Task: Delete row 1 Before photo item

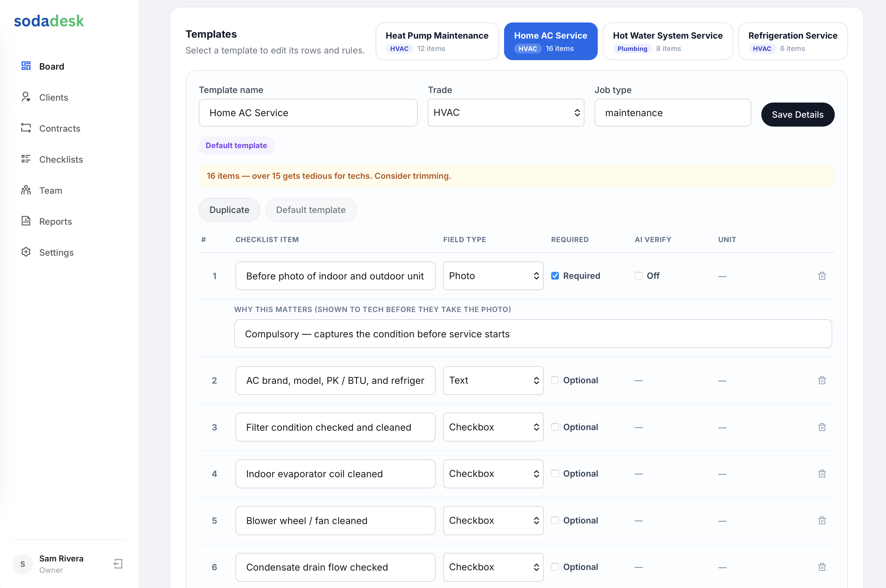Action: pos(822,276)
